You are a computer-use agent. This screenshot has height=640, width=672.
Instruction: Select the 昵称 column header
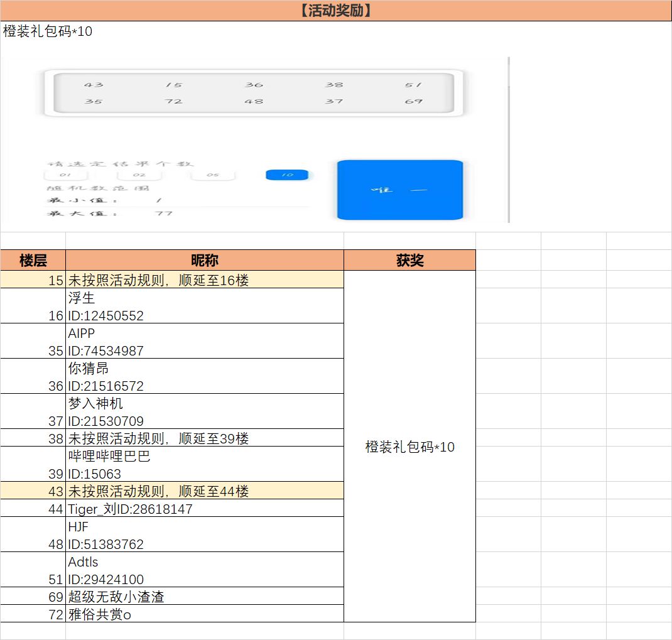pyautogui.click(x=205, y=260)
